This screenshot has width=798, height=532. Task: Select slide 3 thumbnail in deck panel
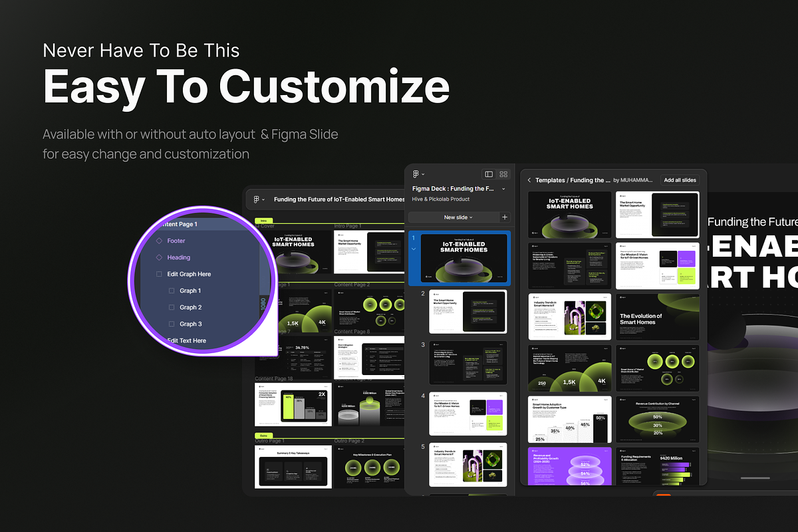pos(468,362)
